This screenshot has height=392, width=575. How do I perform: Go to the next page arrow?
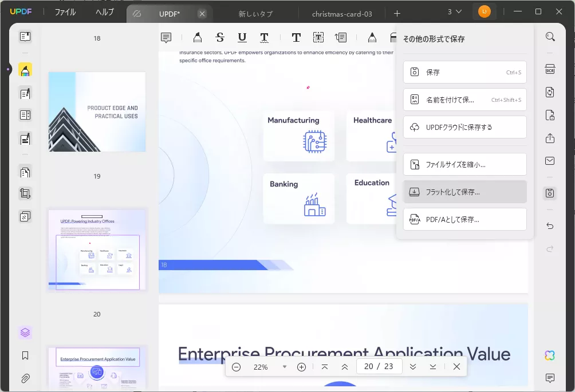pyautogui.click(x=413, y=367)
